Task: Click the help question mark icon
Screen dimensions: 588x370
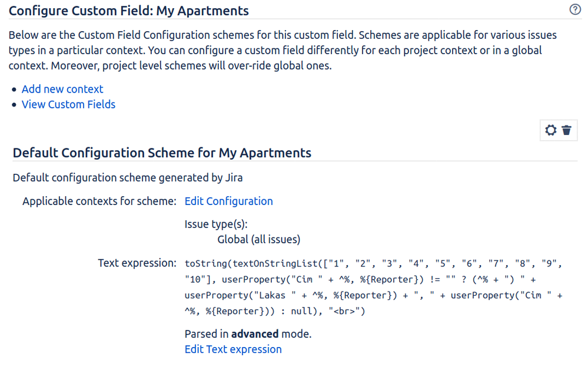Action: click(576, 9)
